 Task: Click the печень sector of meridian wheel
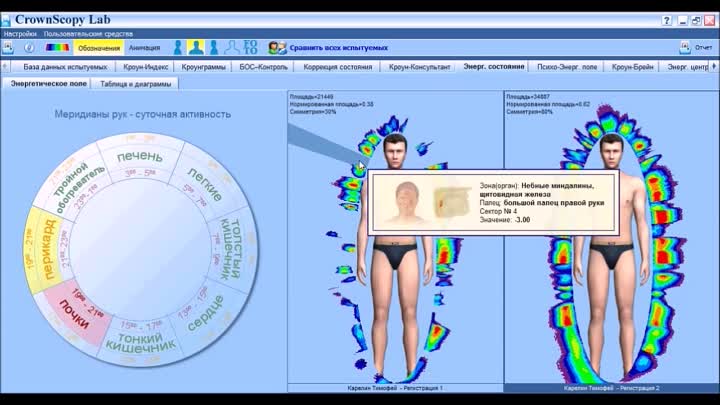point(139,158)
